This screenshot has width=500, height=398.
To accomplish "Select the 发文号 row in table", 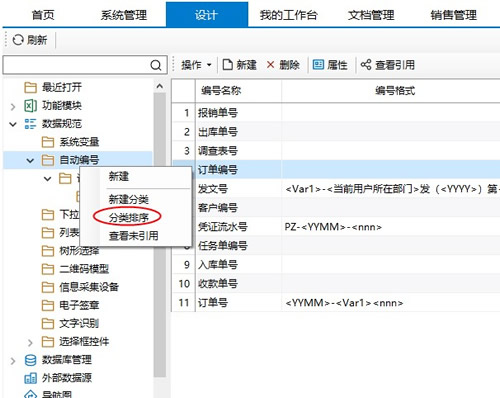I will pyautogui.click(x=336, y=189).
